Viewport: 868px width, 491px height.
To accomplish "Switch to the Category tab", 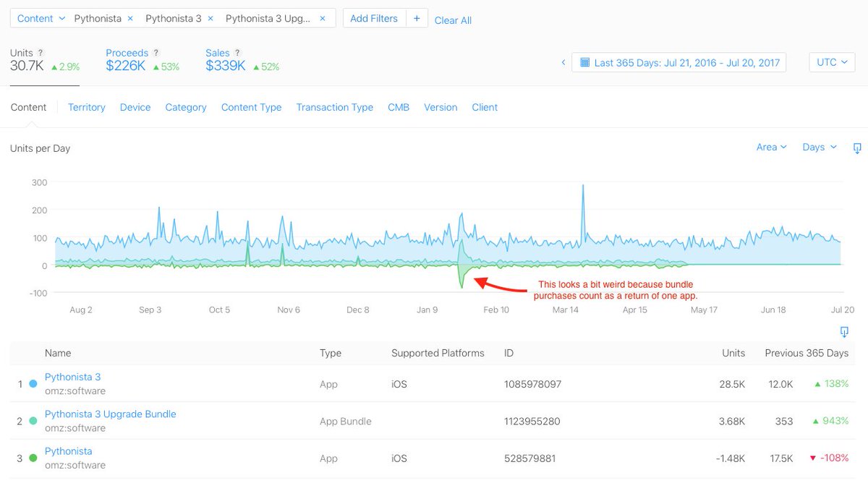I will click(x=186, y=107).
